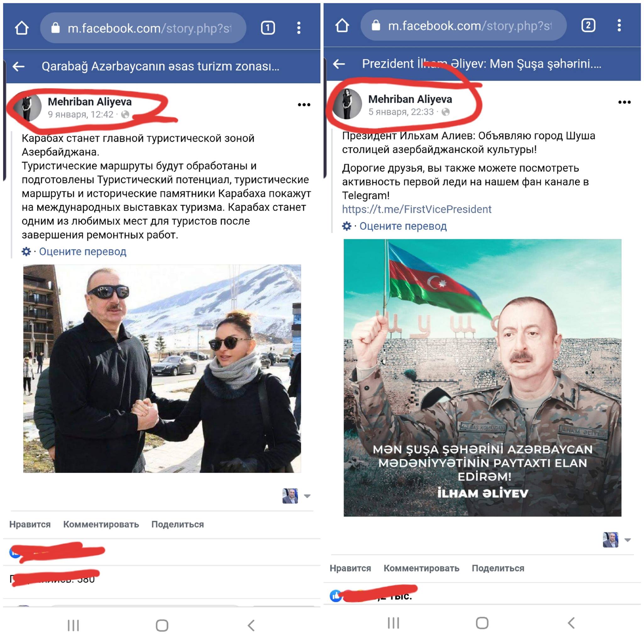Image resolution: width=644 pixels, height=644 pixels.
Task: Go back from Prezident İlham post header
Action: [339, 64]
